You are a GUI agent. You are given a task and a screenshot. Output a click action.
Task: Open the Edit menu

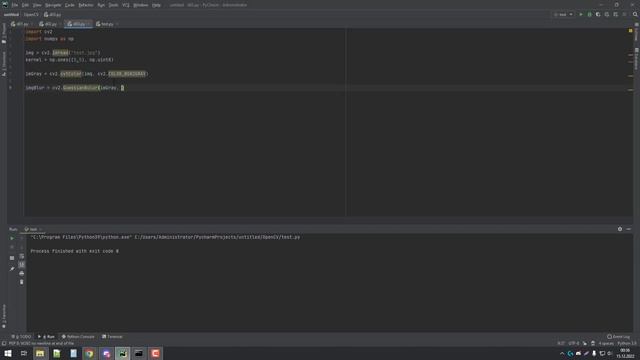tap(25, 5)
